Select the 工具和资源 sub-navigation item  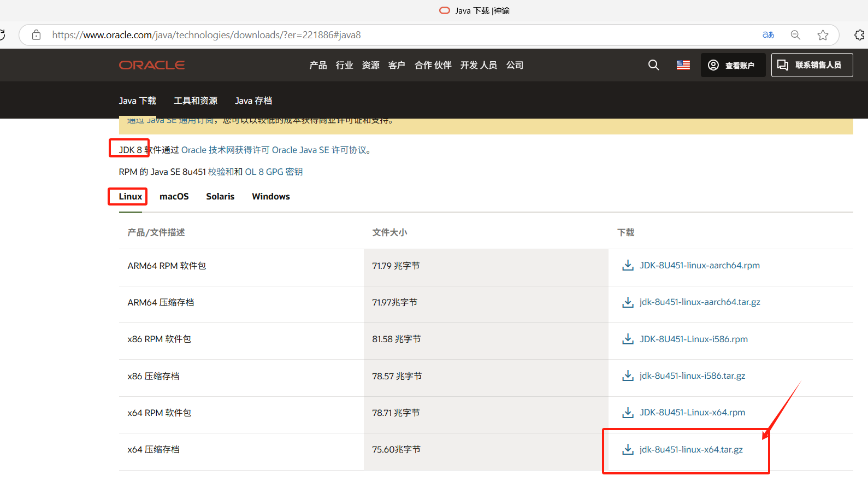196,101
